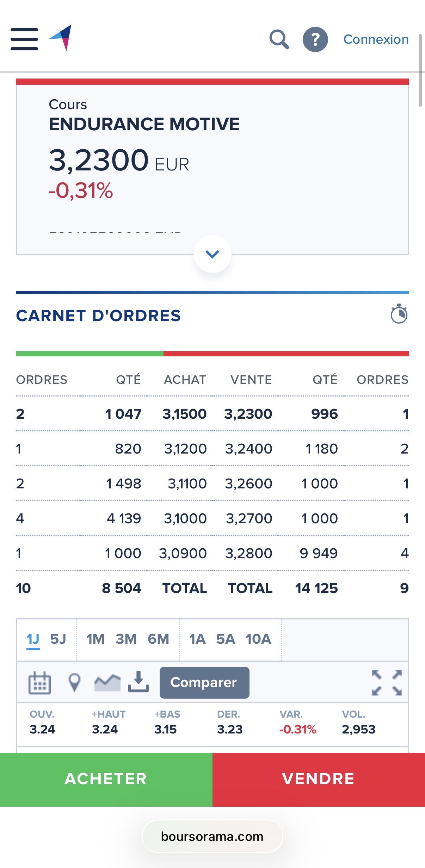Open the search magnifier icon
The height and width of the screenshot is (868, 425).
pos(279,39)
